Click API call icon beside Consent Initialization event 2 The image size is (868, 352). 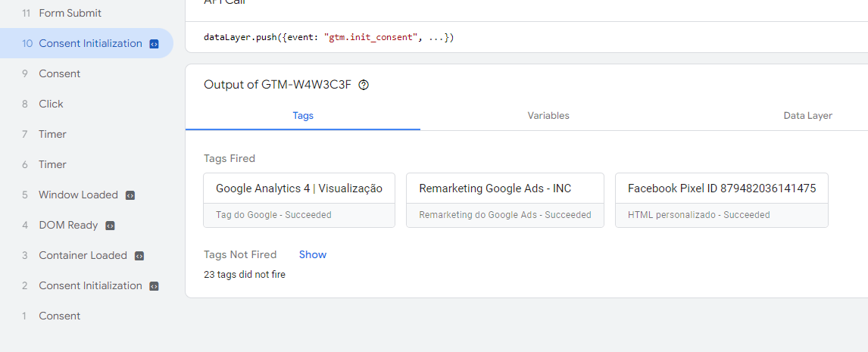point(155,286)
